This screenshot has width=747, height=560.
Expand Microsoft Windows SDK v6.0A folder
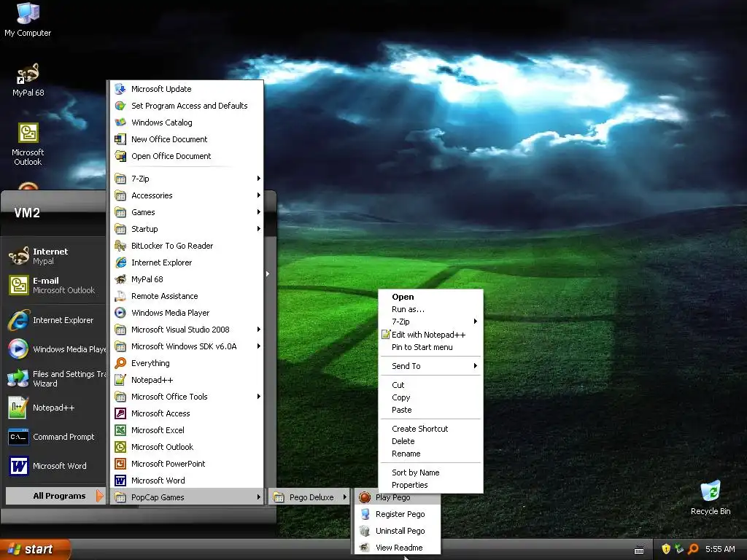tap(187, 346)
